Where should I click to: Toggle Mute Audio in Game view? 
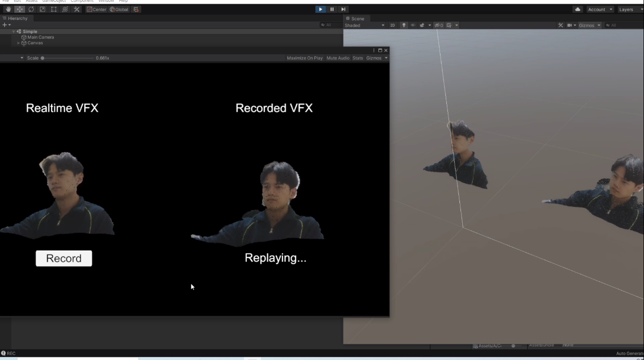coord(338,58)
